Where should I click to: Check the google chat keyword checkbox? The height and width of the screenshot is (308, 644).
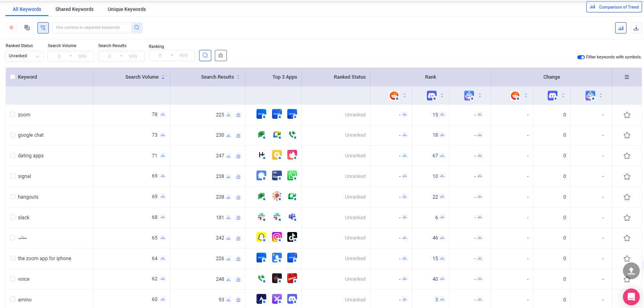(12, 135)
